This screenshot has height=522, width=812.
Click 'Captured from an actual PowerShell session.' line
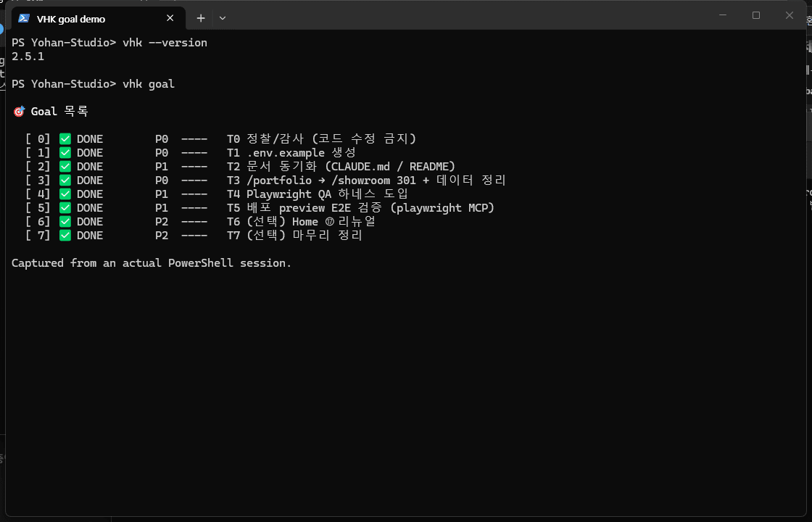click(x=152, y=263)
